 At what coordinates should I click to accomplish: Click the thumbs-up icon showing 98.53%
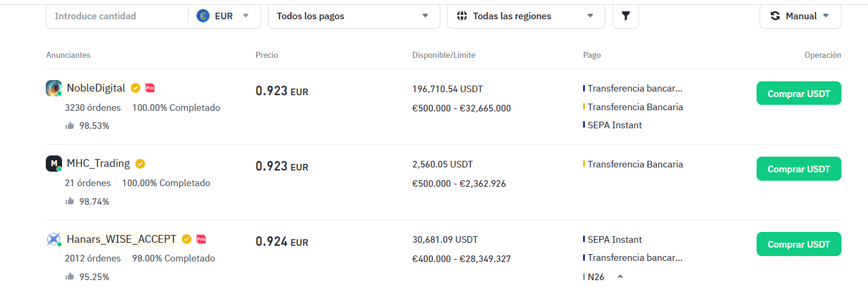tap(70, 126)
